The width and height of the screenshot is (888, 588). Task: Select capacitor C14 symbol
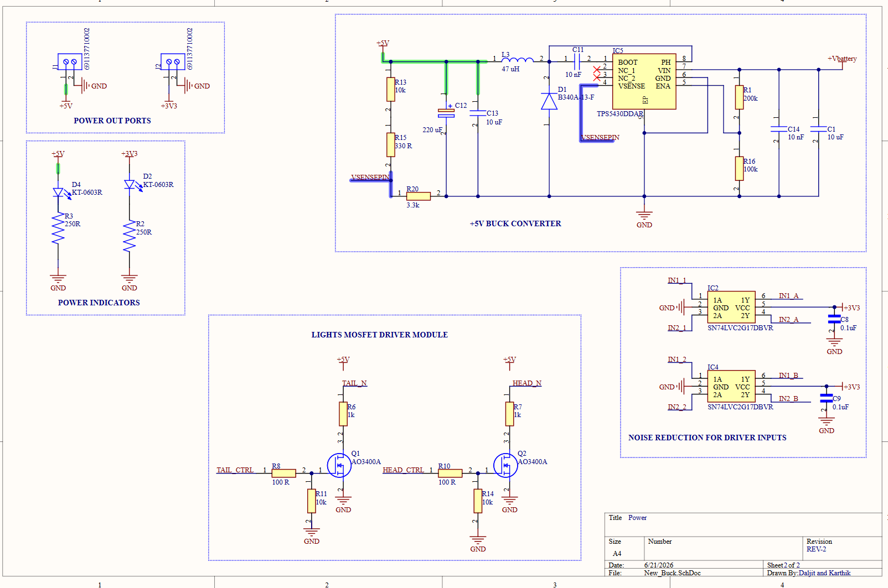coord(779,129)
